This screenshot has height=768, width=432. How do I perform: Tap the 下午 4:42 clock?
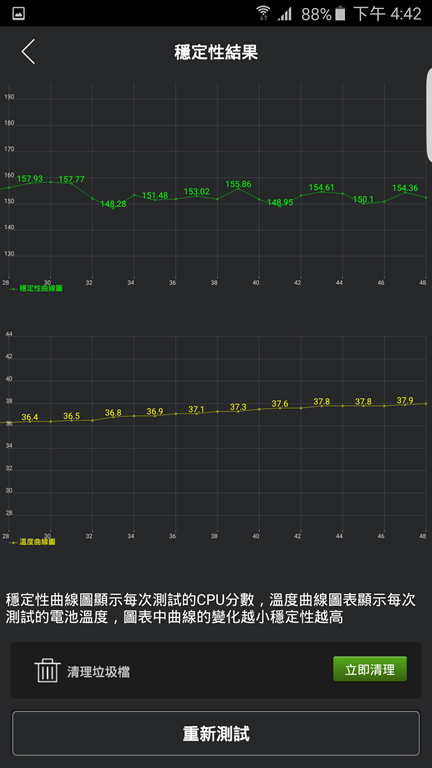pyautogui.click(x=387, y=14)
